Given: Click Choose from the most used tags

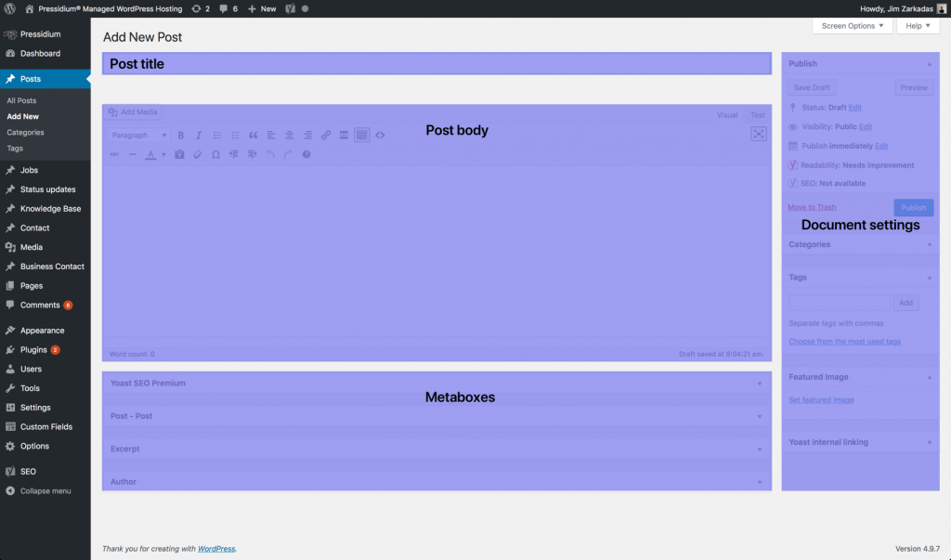Looking at the screenshot, I should tap(844, 342).
